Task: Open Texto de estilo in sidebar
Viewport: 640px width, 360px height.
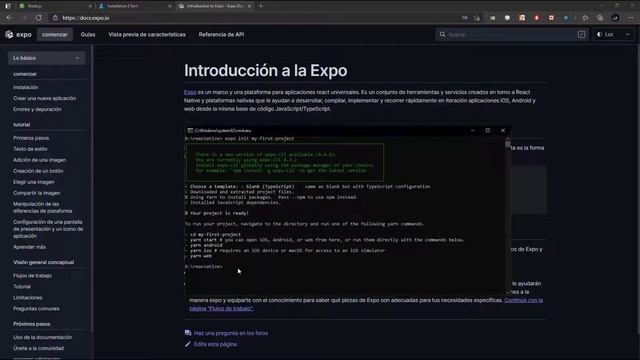Action: pos(30,149)
